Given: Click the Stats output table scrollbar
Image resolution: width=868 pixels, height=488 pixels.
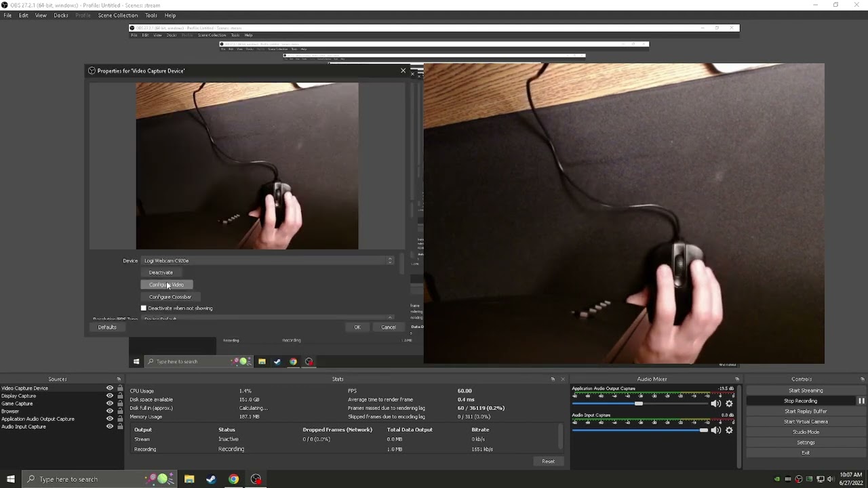Looking at the screenshot, I should pos(561,436).
